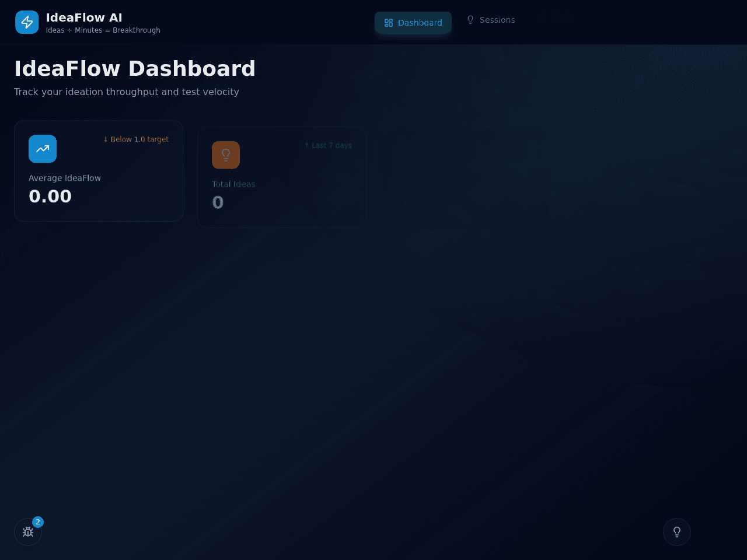Click the Total Ideas value 0
Viewport: 747px width, 560px height.
click(218, 202)
